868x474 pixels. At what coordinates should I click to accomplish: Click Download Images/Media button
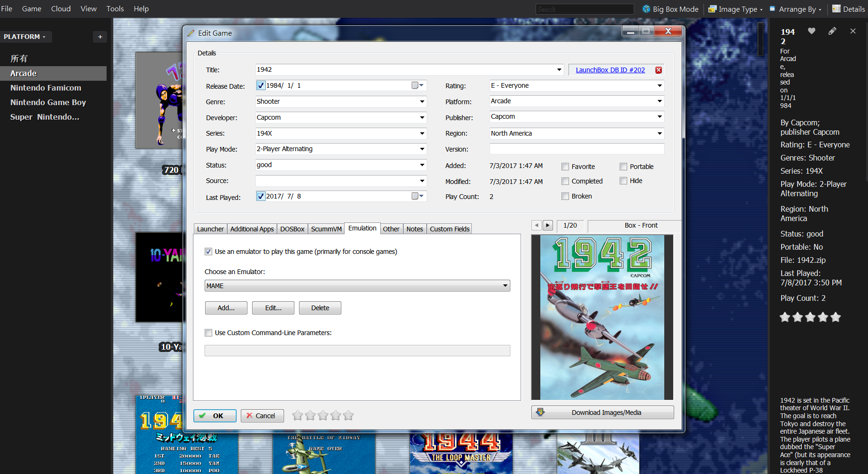point(603,412)
